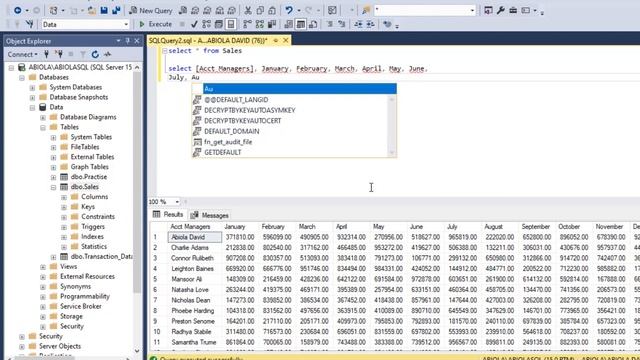Click Object Explorer vertical scrollbar
Screen dimensions: 640x360
pos(137,208)
